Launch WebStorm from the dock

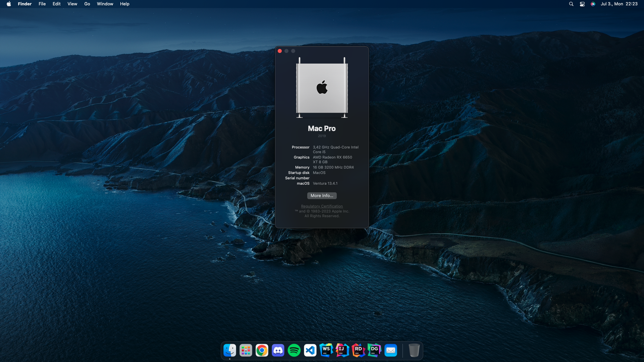[x=326, y=350]
